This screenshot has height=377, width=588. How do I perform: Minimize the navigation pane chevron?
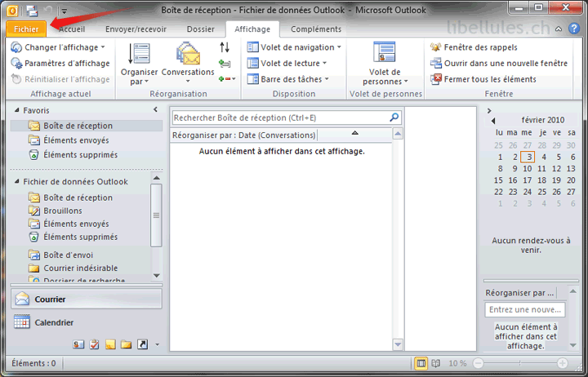[x=156, y=109]
